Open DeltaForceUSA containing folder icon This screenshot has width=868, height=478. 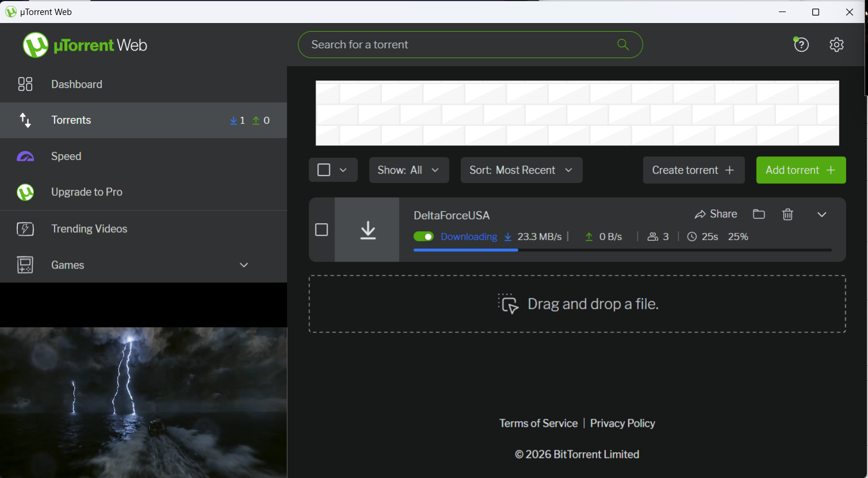[759, 214]
